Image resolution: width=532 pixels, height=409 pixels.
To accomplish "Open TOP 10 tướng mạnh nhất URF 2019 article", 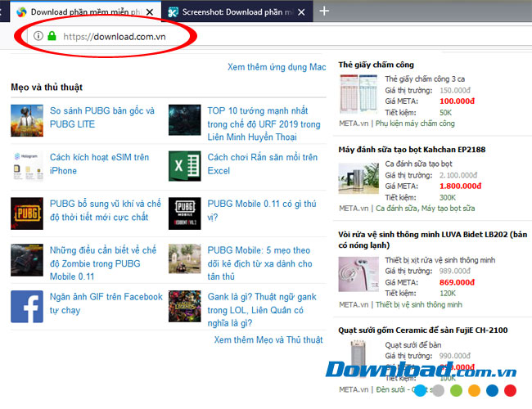I will click(x=264, y=124).
